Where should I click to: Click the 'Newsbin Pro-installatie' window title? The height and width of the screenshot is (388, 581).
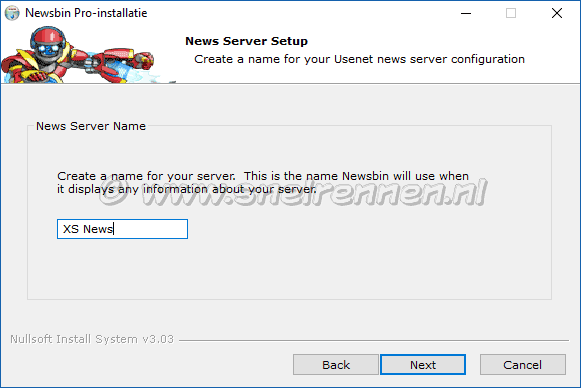(x=86, y=13)
